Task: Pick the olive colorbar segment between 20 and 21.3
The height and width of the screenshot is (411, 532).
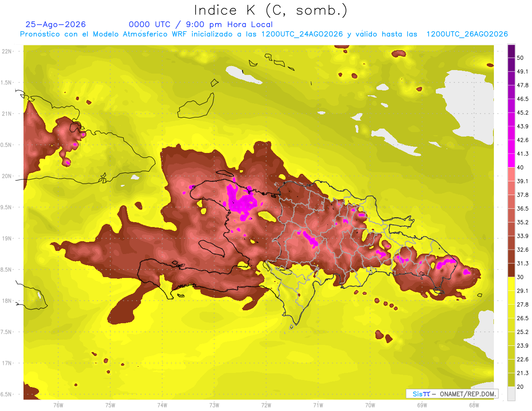Action: pos(511,380)
